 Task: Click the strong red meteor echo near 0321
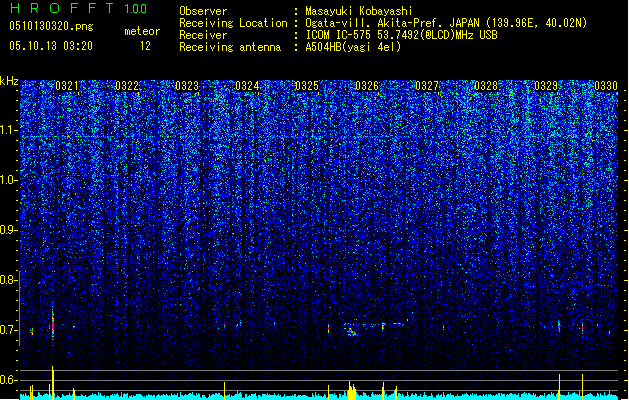pos(53,324)
